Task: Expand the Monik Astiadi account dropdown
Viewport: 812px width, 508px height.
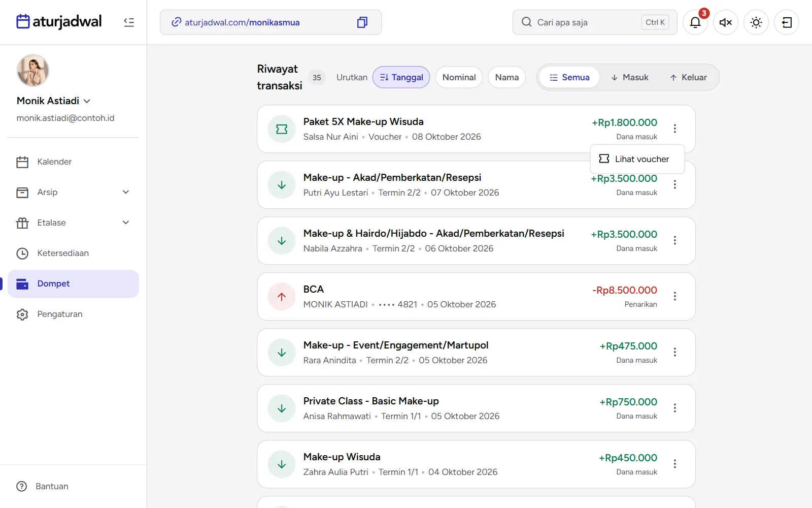Action: (87, 101)
